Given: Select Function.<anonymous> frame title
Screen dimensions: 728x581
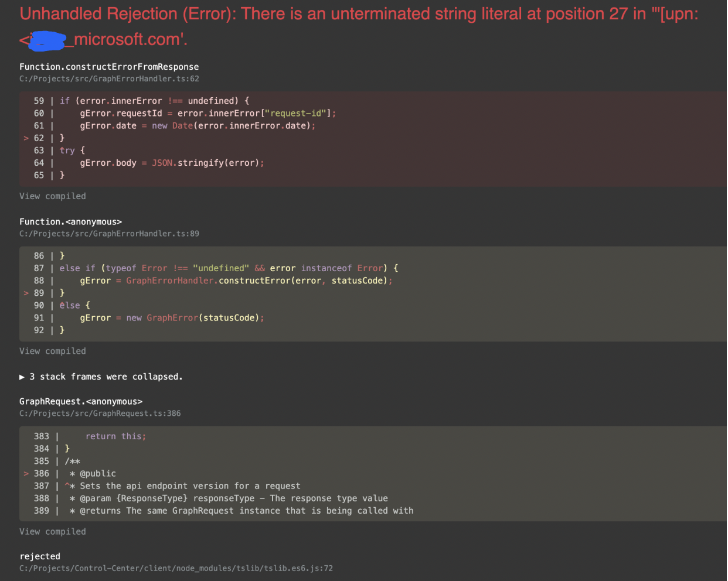Looking at the screenshot, I should click(x=70, y=221).
